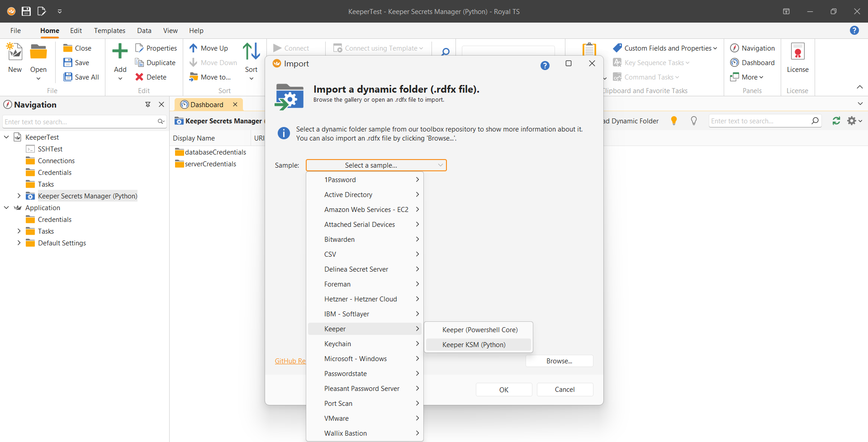Click the Duplicate icon in ribbon
The width and height of the screenshot is (868, 442).
[x=139, y=63]
